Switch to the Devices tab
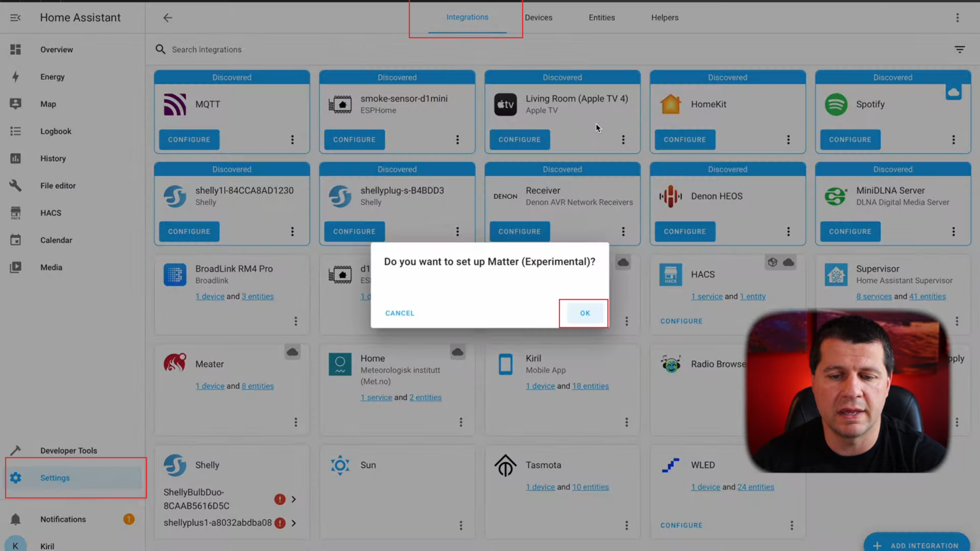 [x=538, y=18]
